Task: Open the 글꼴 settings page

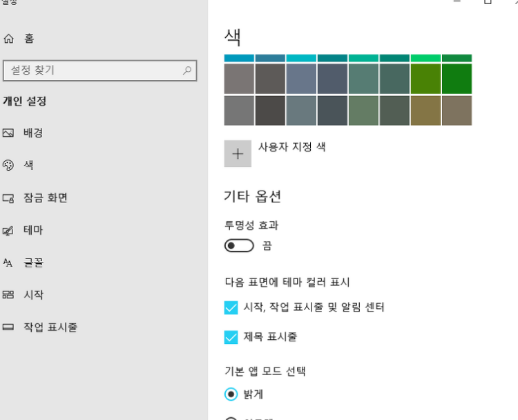Action: 33,262
